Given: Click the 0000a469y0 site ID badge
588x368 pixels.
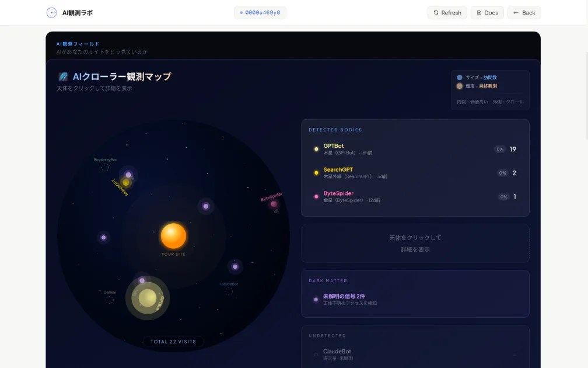Looking at the screenshot, I should (x=260, y=11).
